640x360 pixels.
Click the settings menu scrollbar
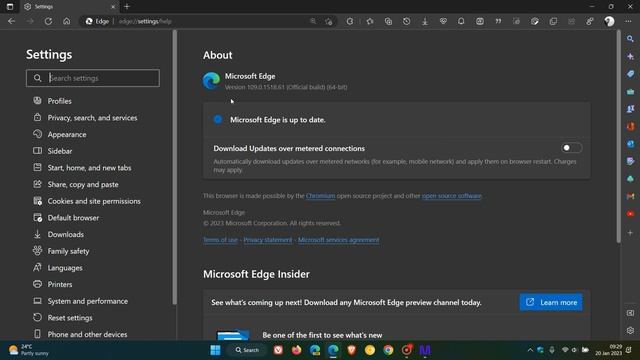tap(175, 167)
